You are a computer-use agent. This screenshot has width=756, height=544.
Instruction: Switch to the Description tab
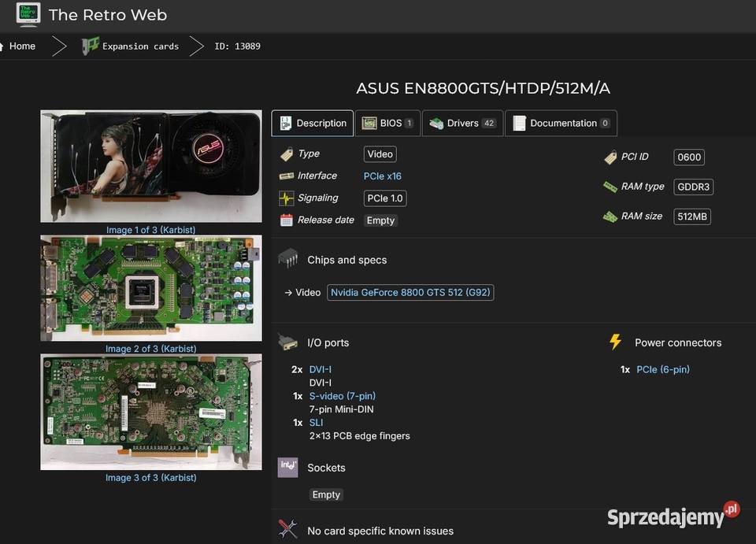tap(313, 124)
